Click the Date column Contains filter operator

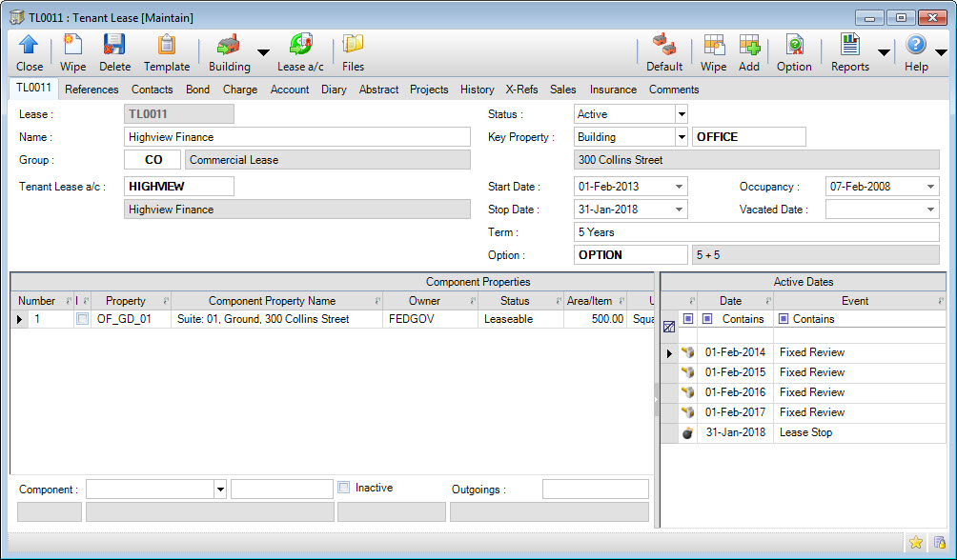click(x=707, y=318)
